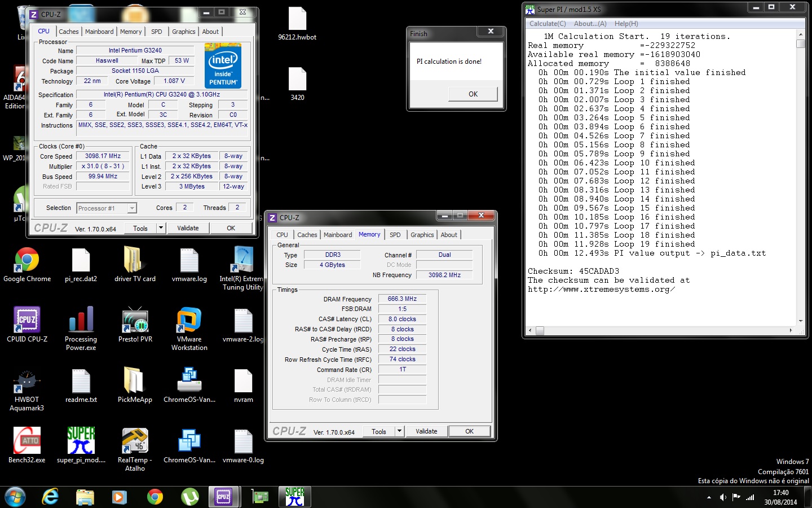This screenshot has width=812, height=508.
Task: Open pi_rec.dat2 file on desktop
Action: 81,265
